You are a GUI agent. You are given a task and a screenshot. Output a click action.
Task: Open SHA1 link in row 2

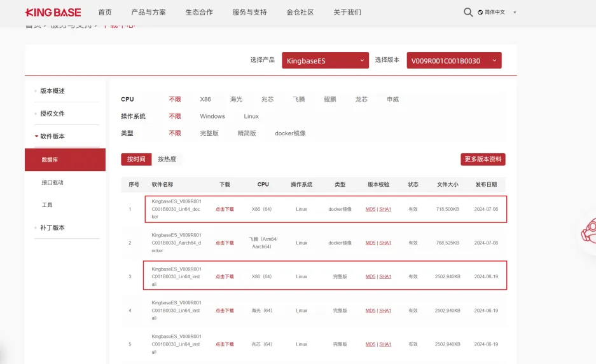(x=385, y=243)
